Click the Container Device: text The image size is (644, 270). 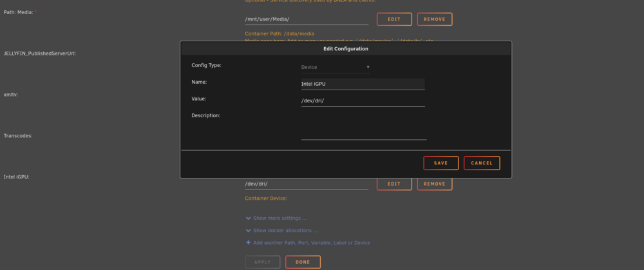(266, 198)
